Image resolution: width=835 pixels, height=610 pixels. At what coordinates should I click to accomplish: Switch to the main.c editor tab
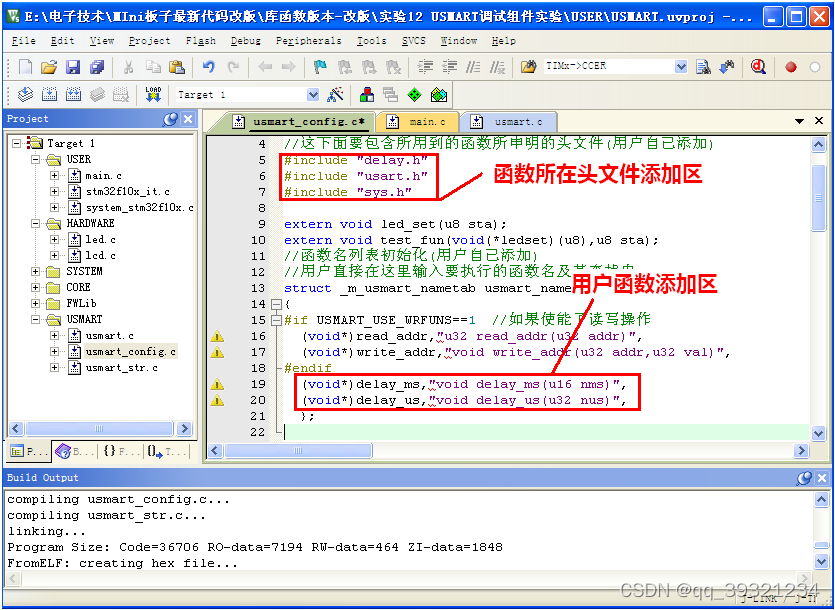(x=418, y=122)
